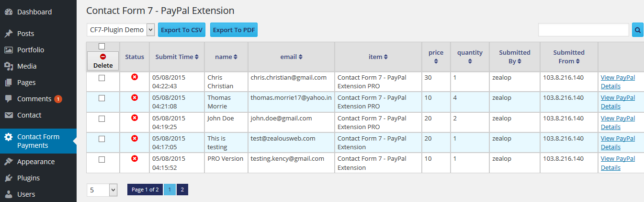
Task: Click the red minus Delete icon
Action: [x=103, y=57]
